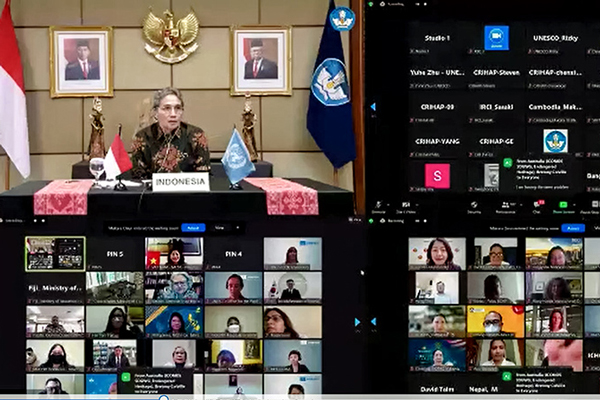Click the Start Video camera icon
The width and height of the screenshot is (600, 400).
coord(405,206)
